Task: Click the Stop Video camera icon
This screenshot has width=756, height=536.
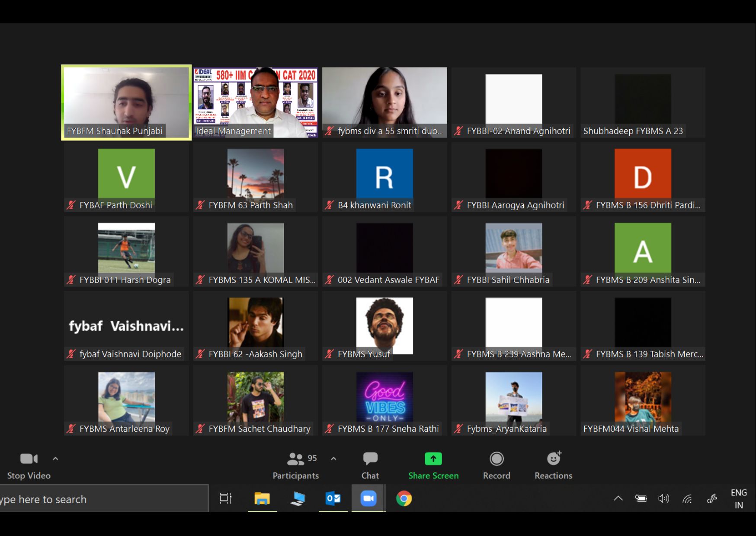Action: [29, 459]
